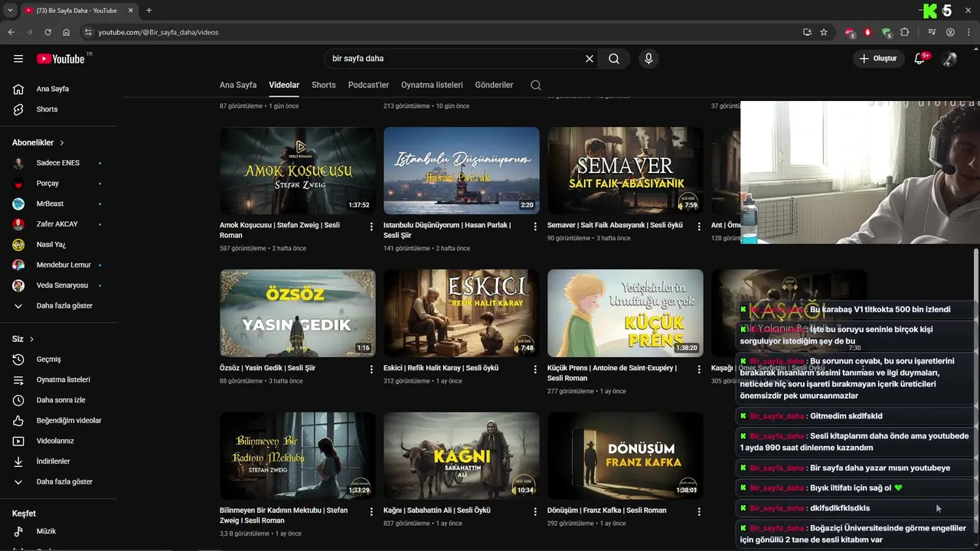This screenshot has width=980, height=551.
Task: Start voice search with microphone
Action: click(x=648, y=59)
